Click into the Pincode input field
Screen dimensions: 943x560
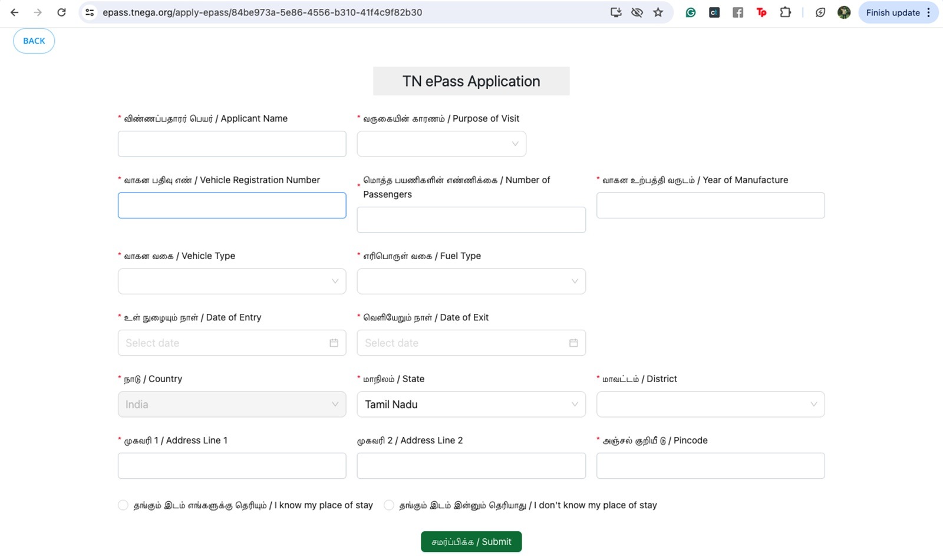[x=710, y=466]
